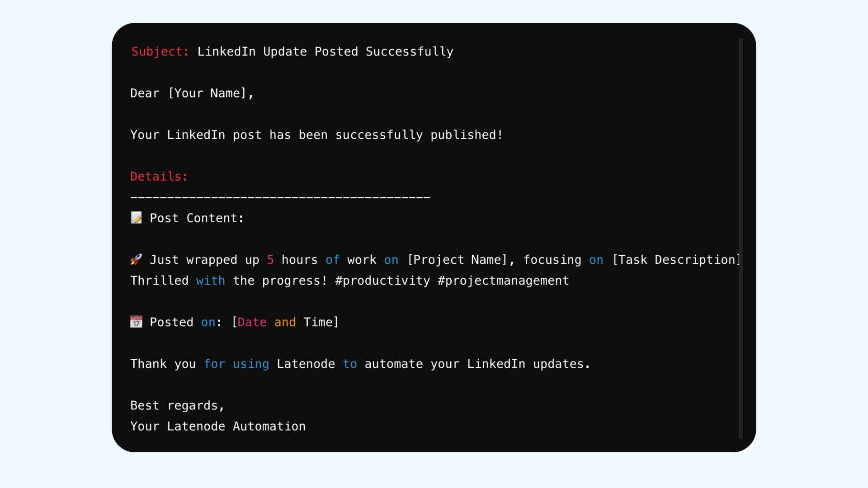Click the vertical scrollbar on the code block

pos(741,238)
